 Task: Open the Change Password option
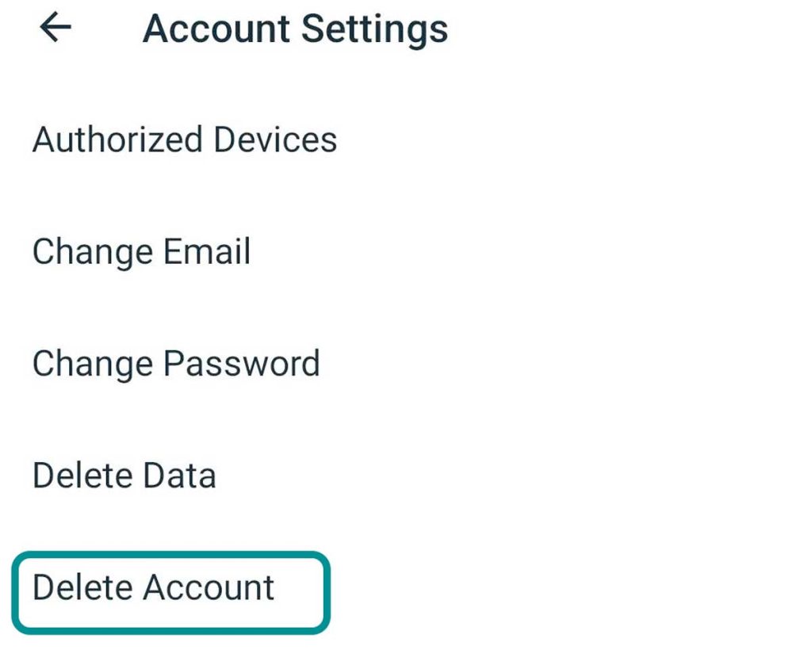(x=176, y=364)
